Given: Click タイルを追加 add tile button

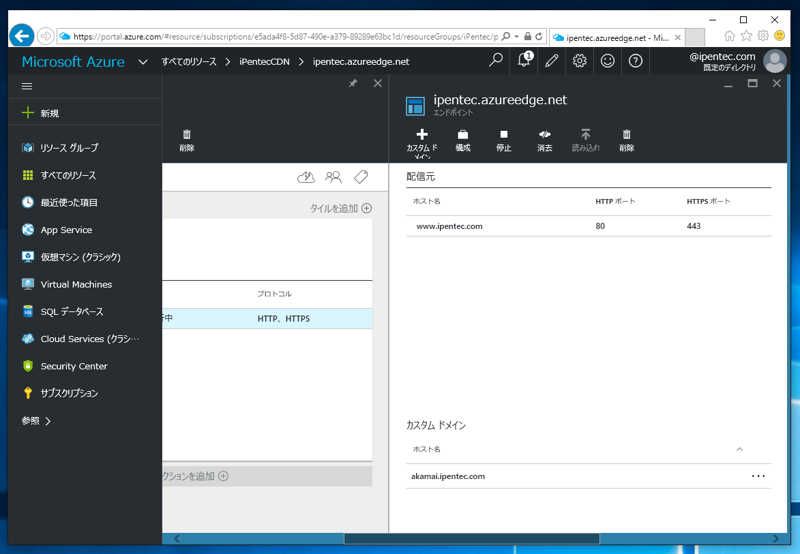Looking at the screenshot, I should (341, 208).
